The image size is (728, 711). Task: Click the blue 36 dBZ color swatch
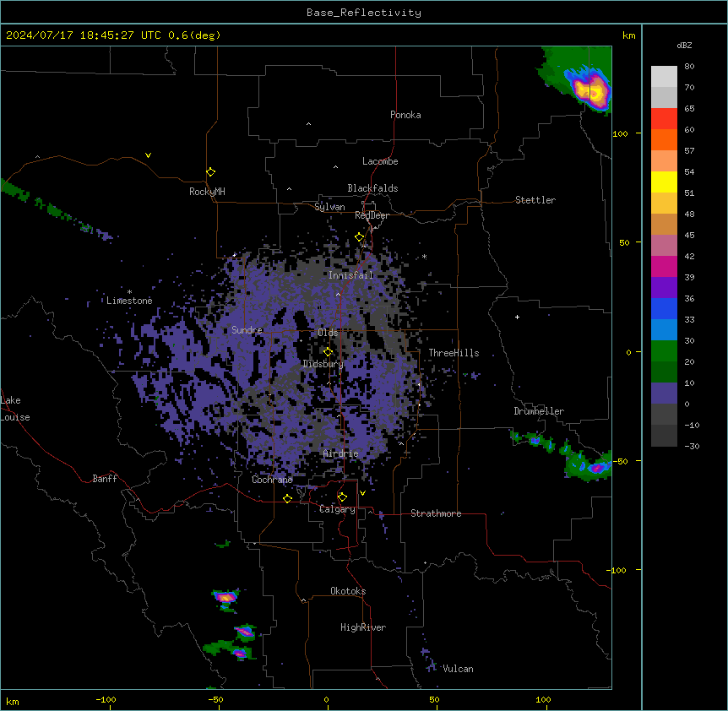[664, 308]
